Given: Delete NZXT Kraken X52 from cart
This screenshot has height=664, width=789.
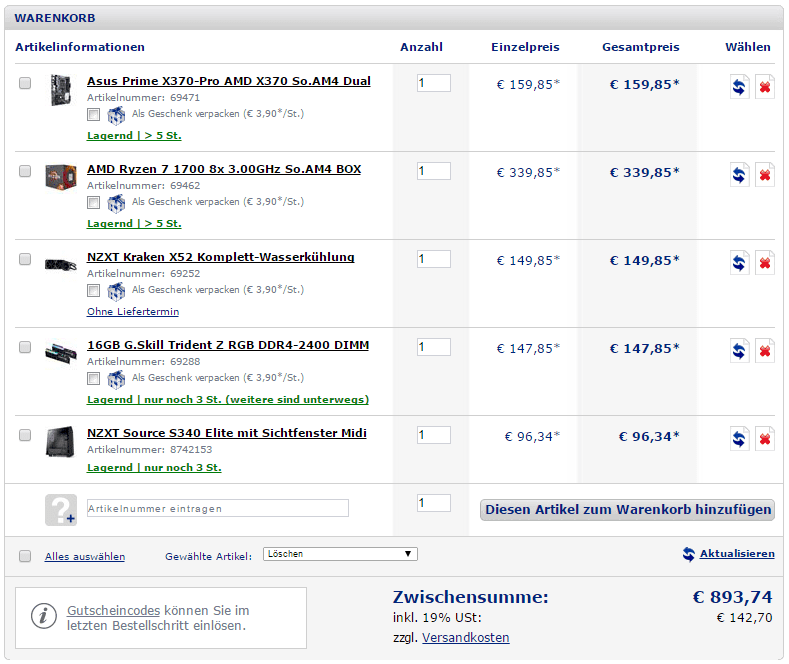Looking at the screenshot, I should (x=765, y=263).
